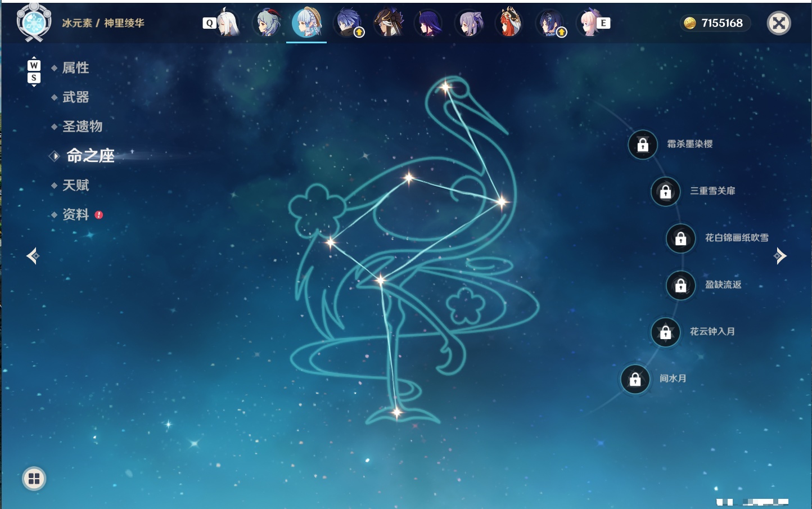Viewport: 812px width, 509px height.
Task: Click the locked 三重雪关扉 constellation node
Action: [x=665, y=191]
